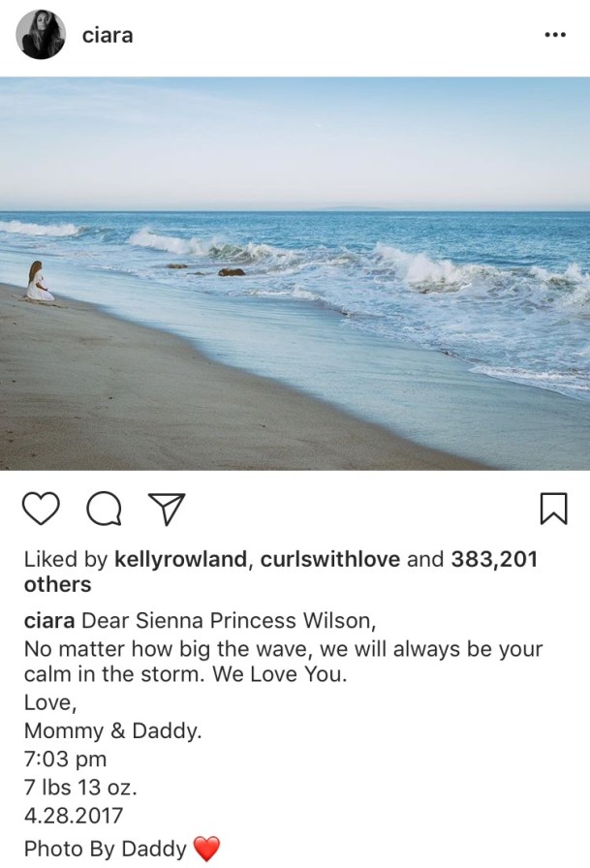Open curlswithlove's profile from the likes
The height and width of the screenshot is (868, 590).
(x=329, y=559)
